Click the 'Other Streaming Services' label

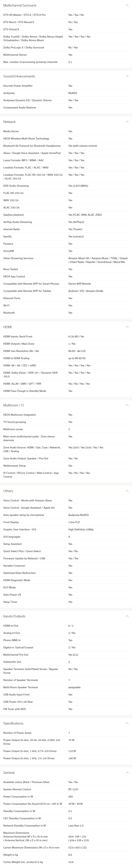18,258
